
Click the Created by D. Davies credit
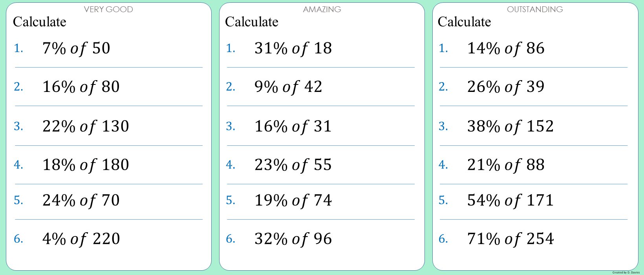626,272
